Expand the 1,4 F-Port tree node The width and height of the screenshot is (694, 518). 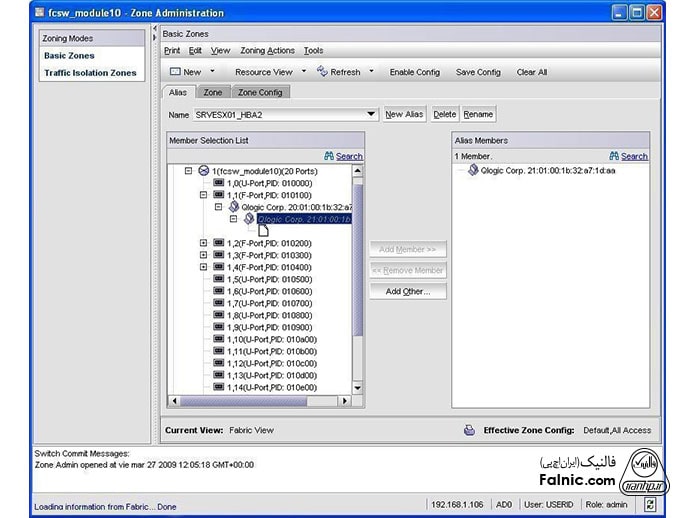[204, 267]
